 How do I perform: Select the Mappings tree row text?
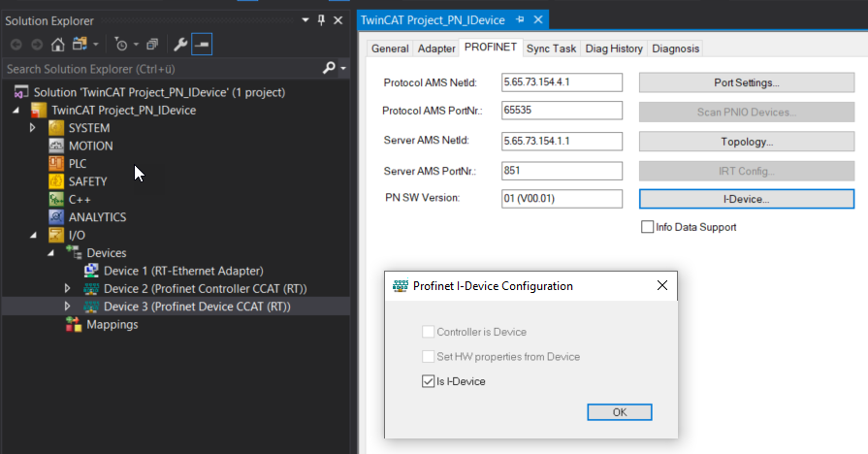click(x=112, y=324)
